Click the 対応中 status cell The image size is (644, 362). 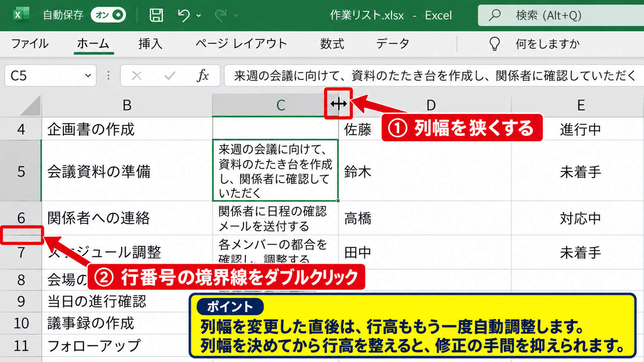(578, 218)
